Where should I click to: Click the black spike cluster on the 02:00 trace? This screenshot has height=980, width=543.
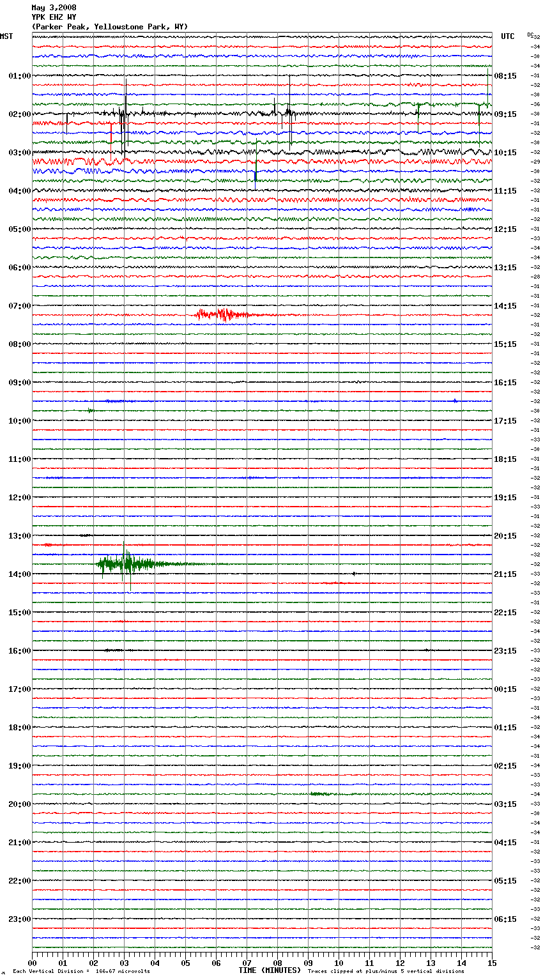124,115
